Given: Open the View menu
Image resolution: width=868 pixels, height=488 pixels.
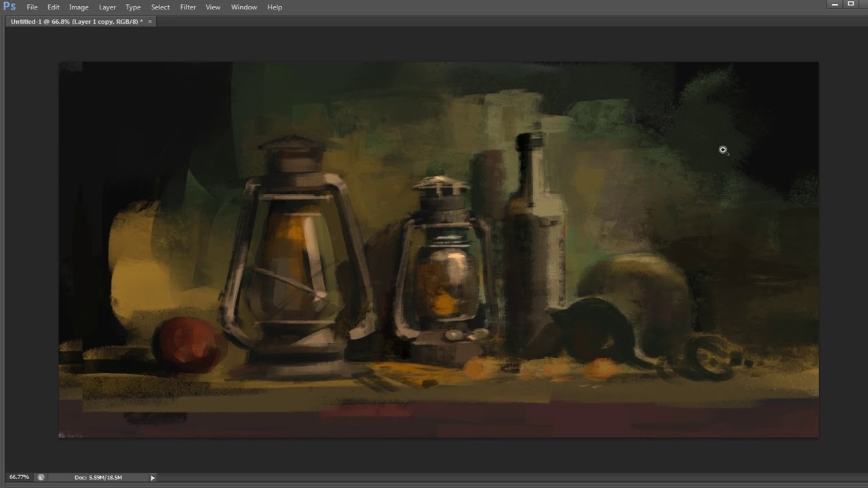Looking at the screenshot, I should coord(213,7).
